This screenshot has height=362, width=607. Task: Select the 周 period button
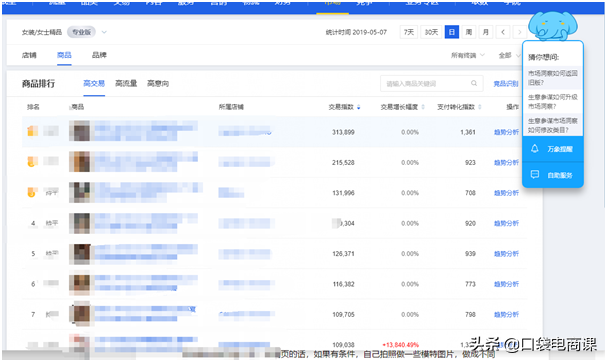point(469,32)
